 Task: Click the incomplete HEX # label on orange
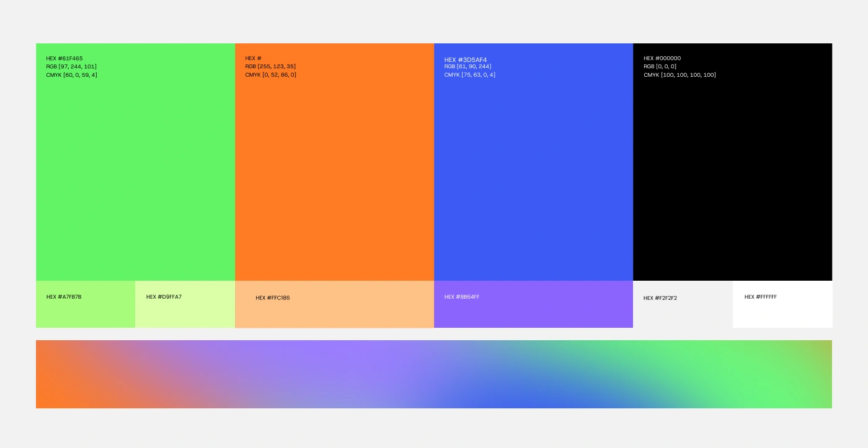click(x=253, y=58)
